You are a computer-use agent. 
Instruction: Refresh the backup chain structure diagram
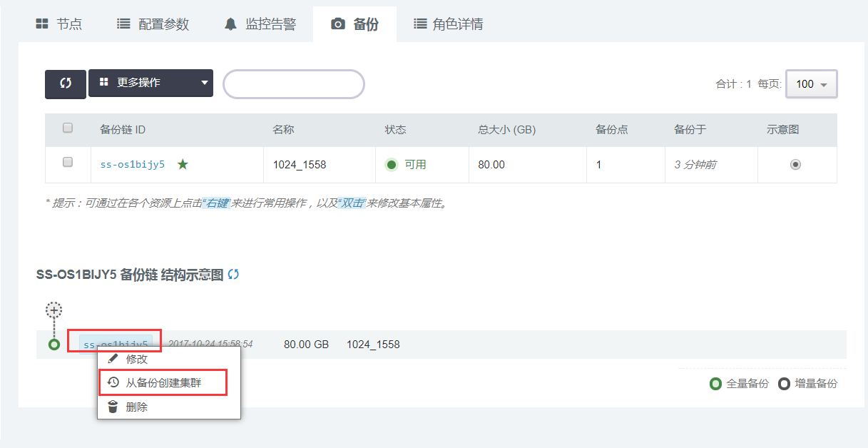233,275
